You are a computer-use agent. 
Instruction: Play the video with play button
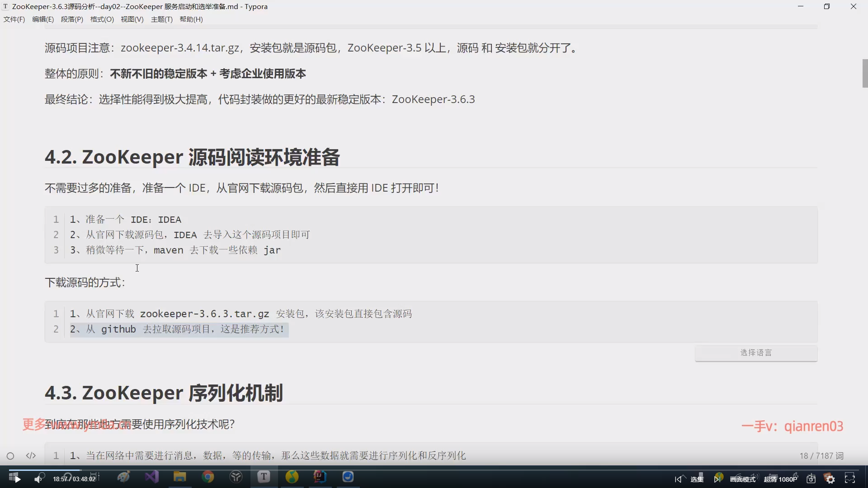[x=17, y=479]
